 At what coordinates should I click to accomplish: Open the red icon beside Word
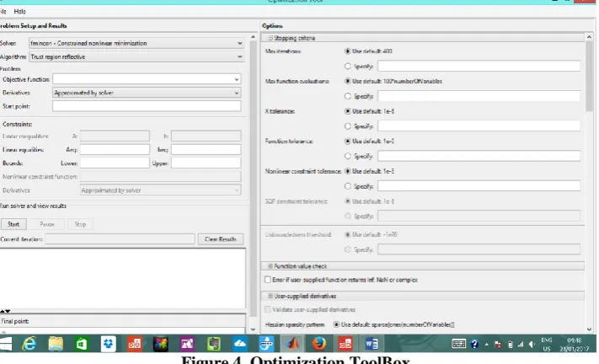point(345,344)
